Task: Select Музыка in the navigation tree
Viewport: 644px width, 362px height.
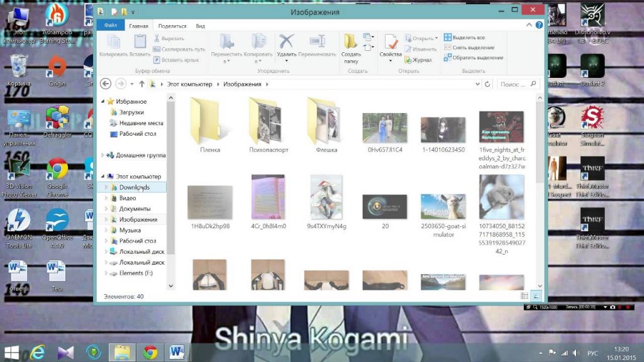Action: coord(130,230)
